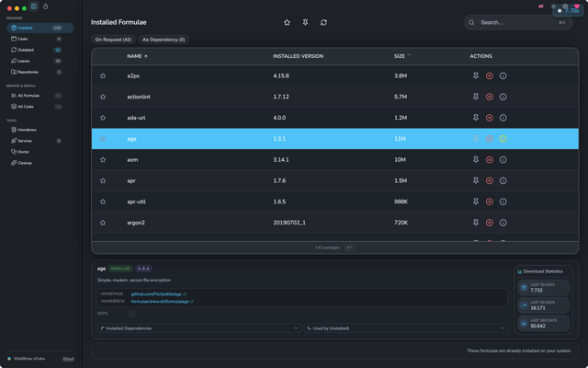Expand the Used by (installed) dropdown
The height and width of the screenshot is (368, 588).
point(406,328)
